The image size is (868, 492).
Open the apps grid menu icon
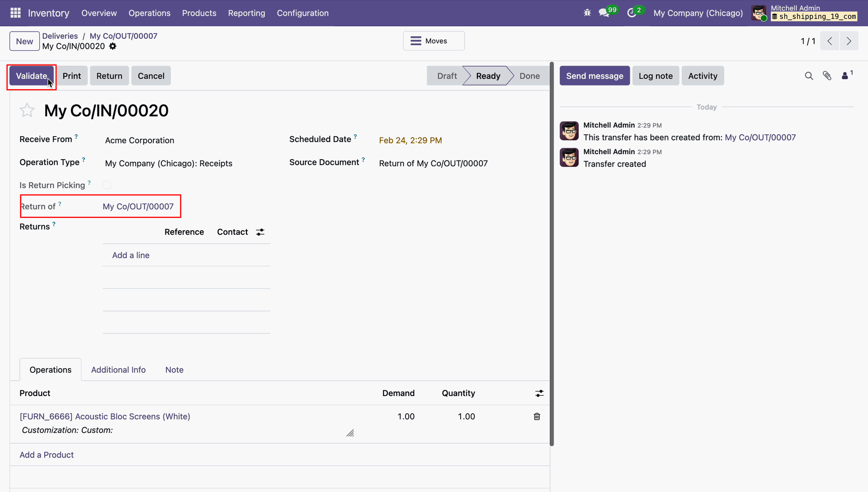tap(15, 13)
